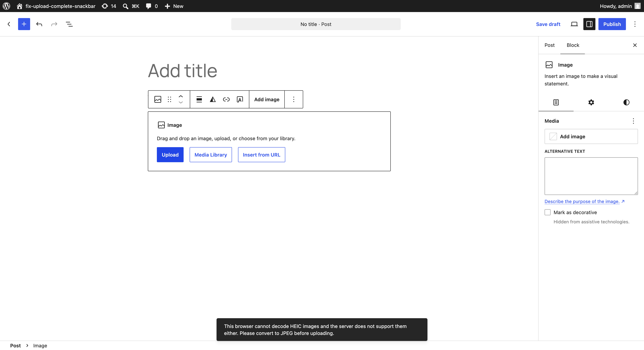
Task: Open block options three-dot menu in toolbar
Action: [x=294, y=99]
